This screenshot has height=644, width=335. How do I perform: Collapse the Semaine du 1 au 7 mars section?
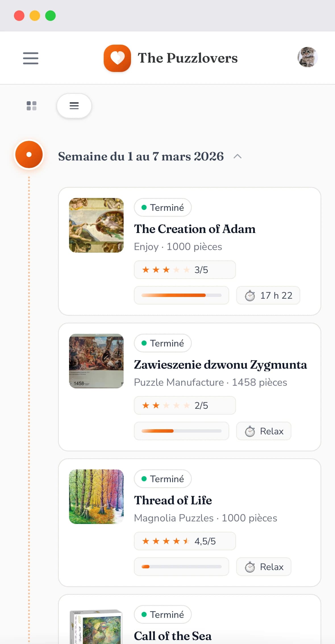click(238, 156)
